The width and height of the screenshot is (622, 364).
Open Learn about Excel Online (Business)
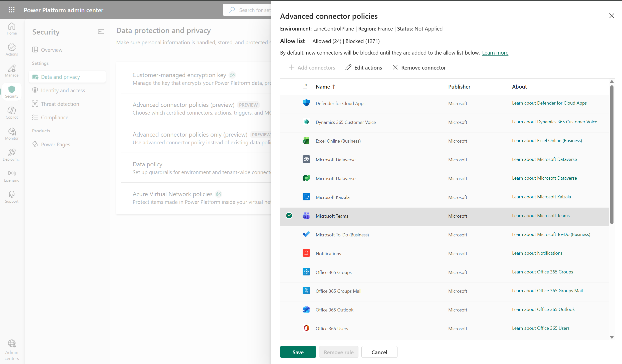click(547, 141)
